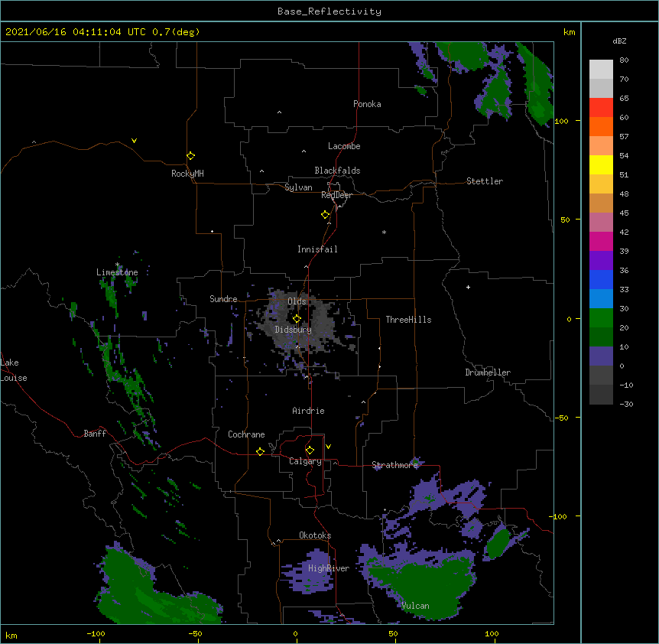Select the Didsbury town label

(x=293, y=330)
